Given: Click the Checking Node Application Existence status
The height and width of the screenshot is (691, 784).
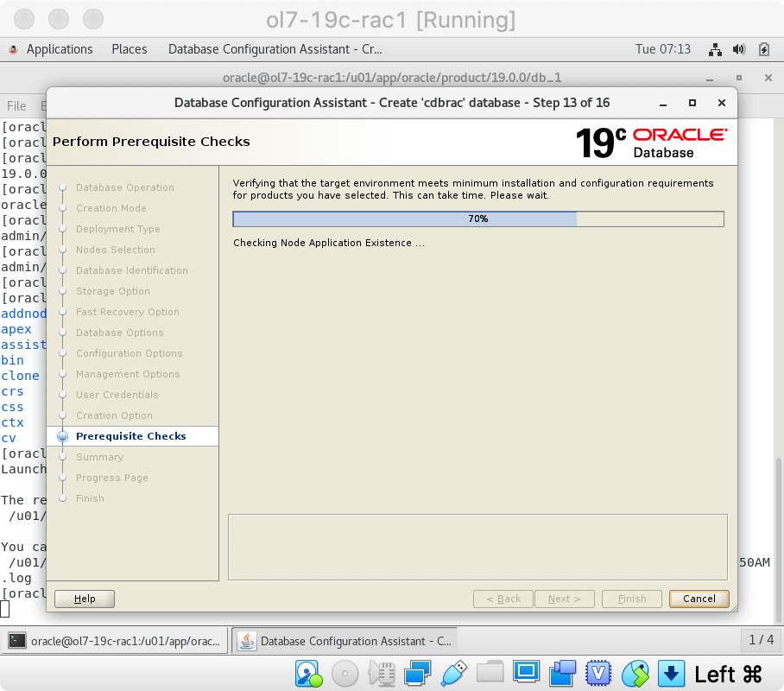Looking at the screenshot, I should pyautogui.click(x=328, y=243).
